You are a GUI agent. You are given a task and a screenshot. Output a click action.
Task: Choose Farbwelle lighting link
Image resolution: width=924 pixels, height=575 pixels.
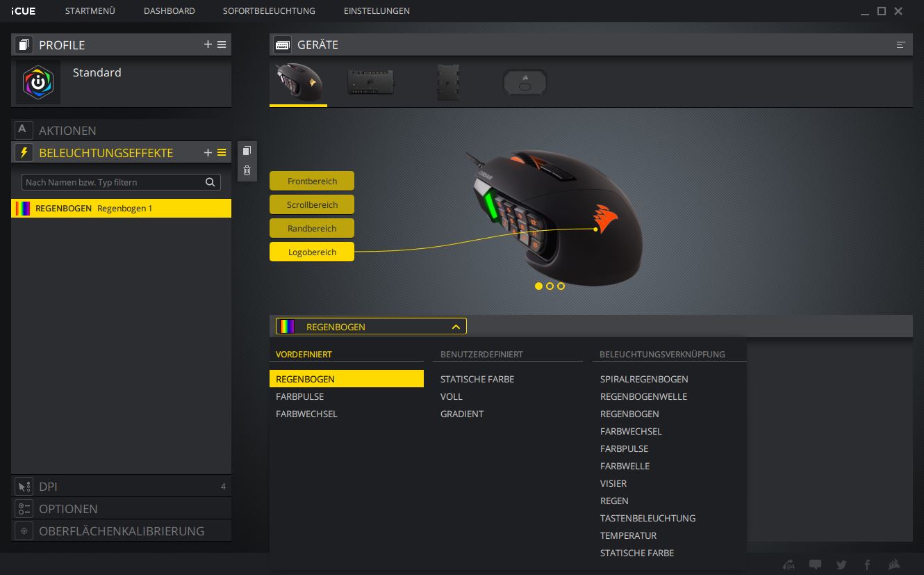(625, 466)
